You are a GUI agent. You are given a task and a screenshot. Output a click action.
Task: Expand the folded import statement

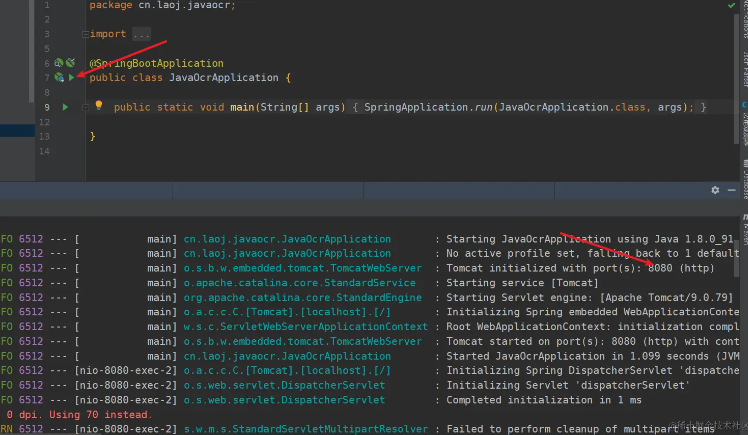click(85, 34)
